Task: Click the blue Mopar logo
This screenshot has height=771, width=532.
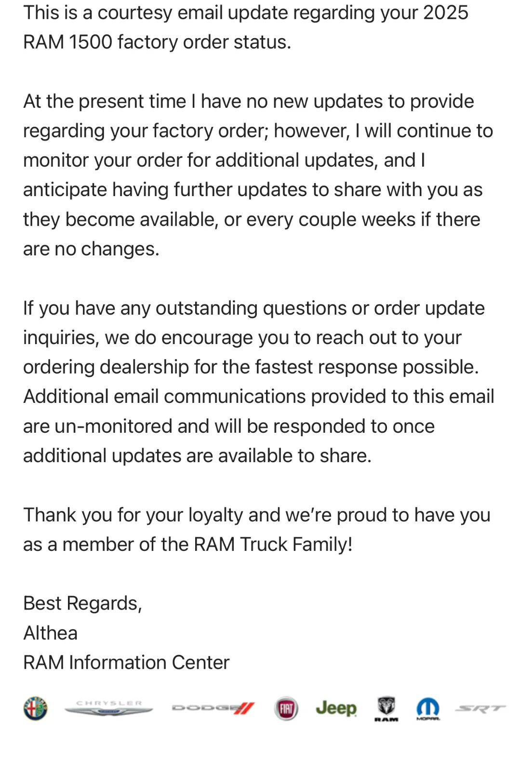Action: point(428,709)
